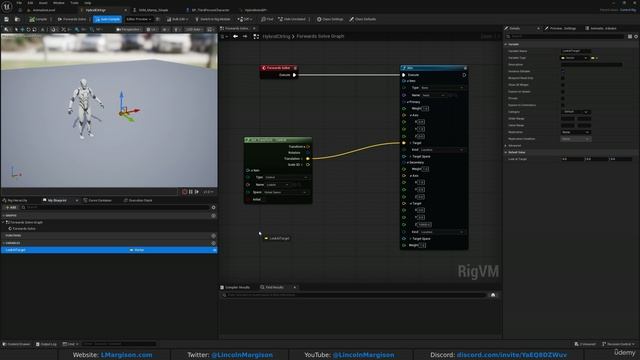Toggle the Auto Compile button
640x360 pixels.
point(107,19)
